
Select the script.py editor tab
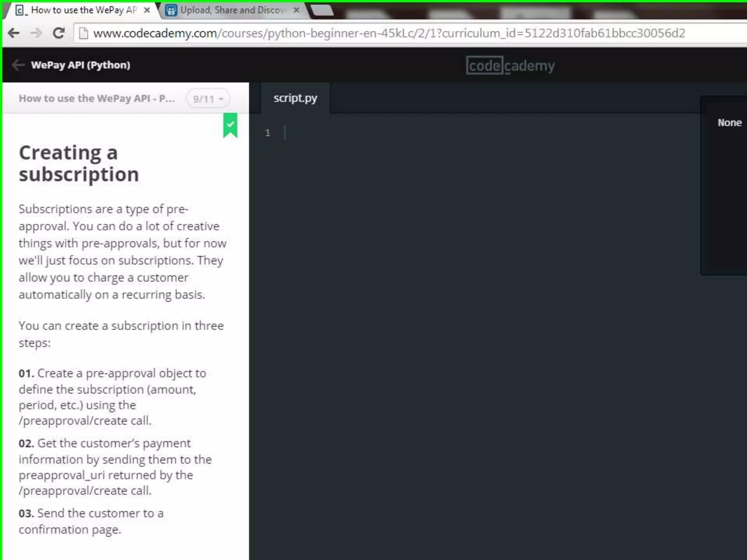295,98
